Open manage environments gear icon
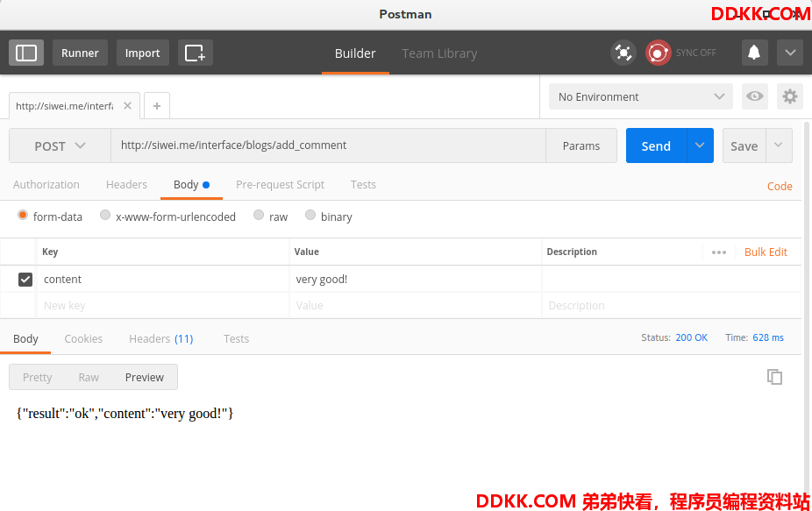This screenshot has width=812, height=511. (790, 96)
